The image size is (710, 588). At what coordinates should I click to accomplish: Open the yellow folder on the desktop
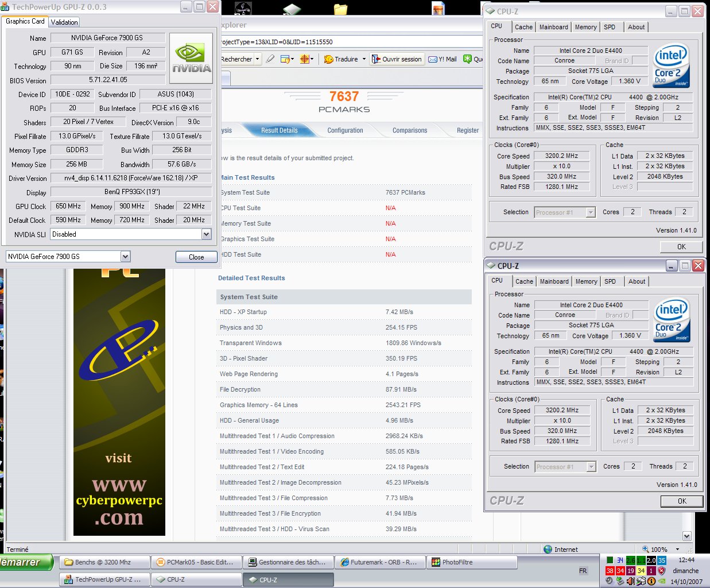pos(340,9)
